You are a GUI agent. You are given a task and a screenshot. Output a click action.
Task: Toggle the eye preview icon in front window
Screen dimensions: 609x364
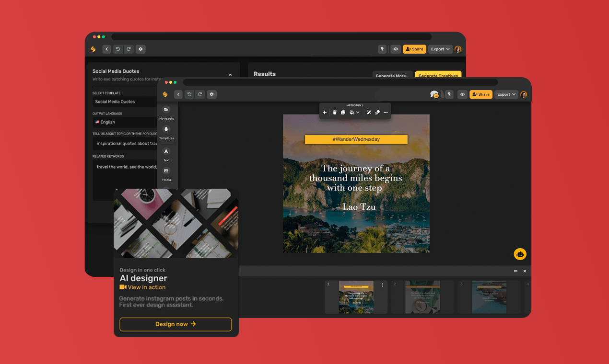(x=462, y=94)
